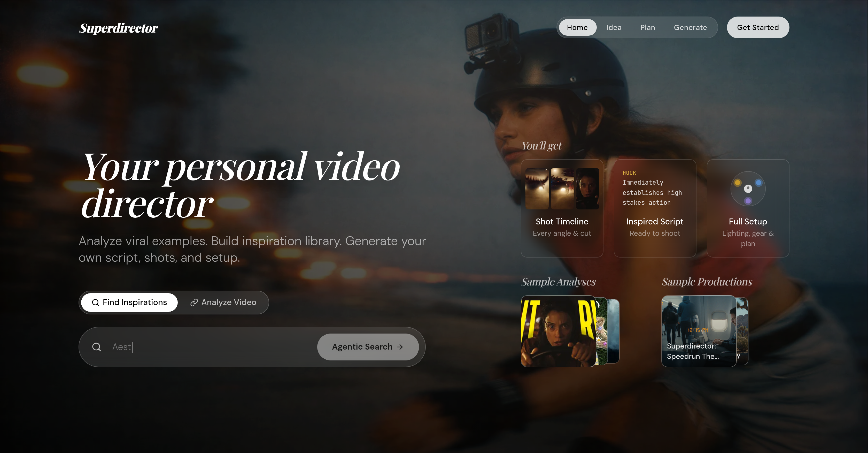Click the Agentic Search button
This screenshot has height=453, width=868.
[368, 347]
